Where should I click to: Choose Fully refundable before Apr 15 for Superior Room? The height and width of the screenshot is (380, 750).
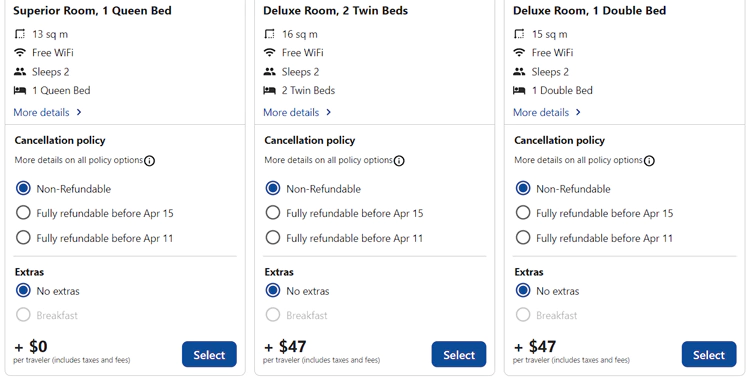[x=23, y=213]
